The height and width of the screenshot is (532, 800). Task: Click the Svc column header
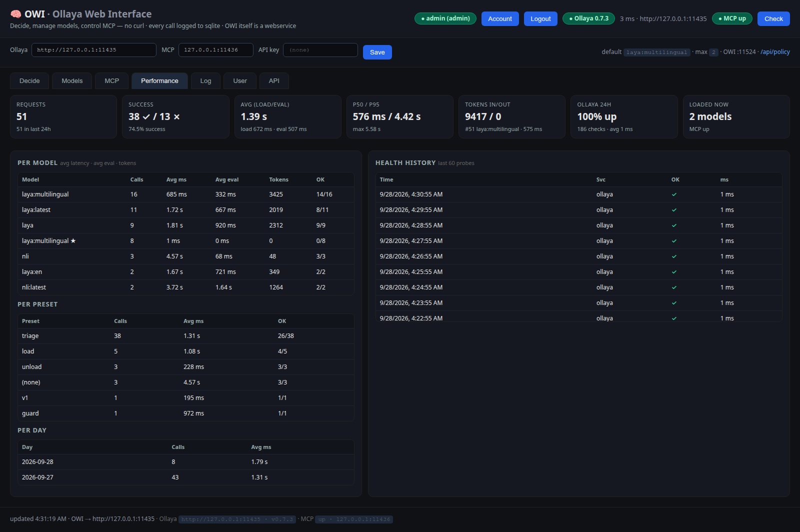[601, 179]
